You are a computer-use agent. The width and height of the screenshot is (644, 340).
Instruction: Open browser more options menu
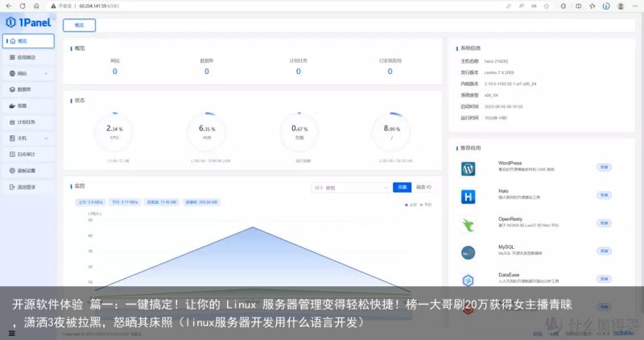click(634, 6)
